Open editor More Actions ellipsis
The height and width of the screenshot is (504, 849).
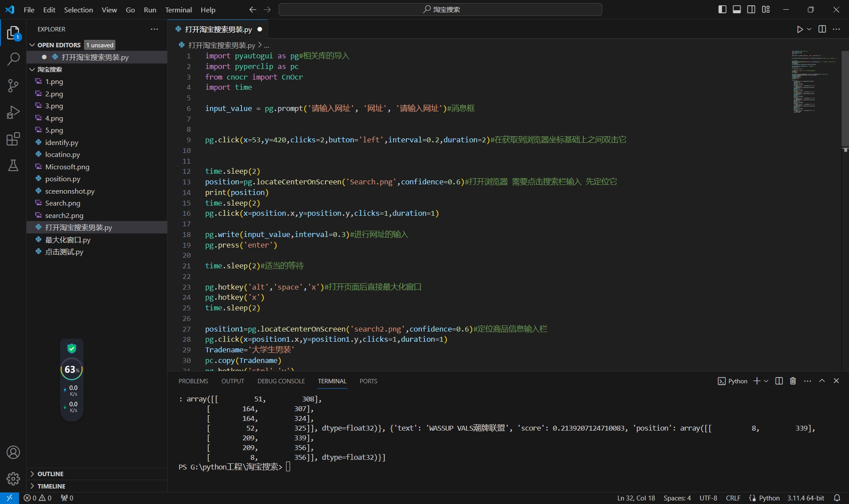[836, 29]
